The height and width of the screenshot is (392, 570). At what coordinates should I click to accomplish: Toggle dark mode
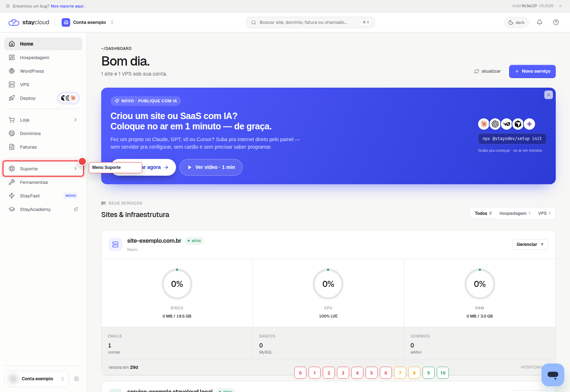click(516, 22)
